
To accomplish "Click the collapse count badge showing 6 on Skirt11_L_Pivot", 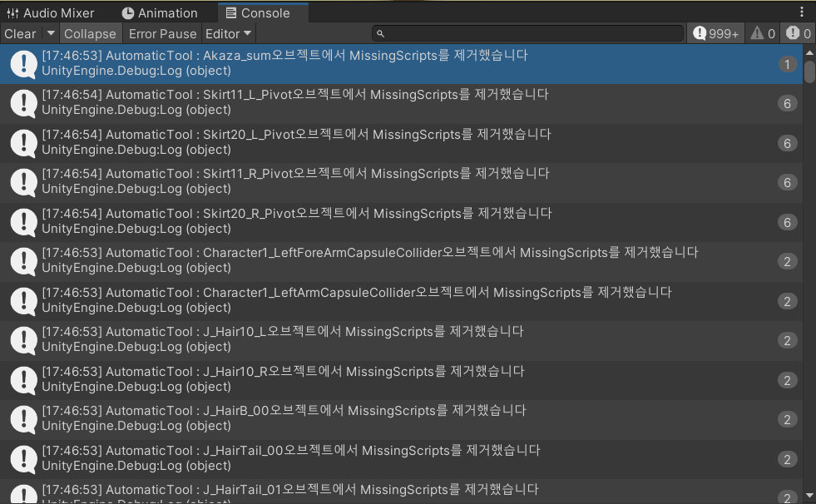I will pos(787,103).
